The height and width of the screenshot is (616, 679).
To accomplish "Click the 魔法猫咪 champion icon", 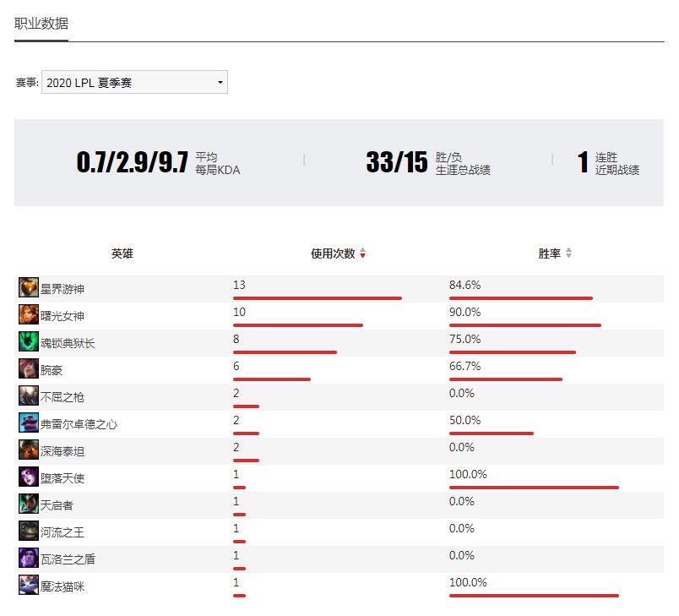I will pos(29,585).
